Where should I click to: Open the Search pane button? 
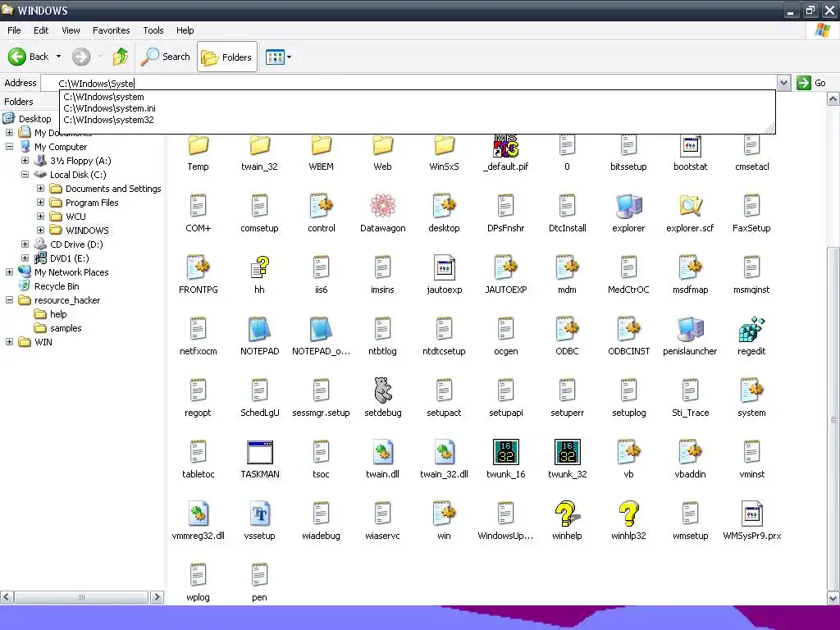[166, 57]
